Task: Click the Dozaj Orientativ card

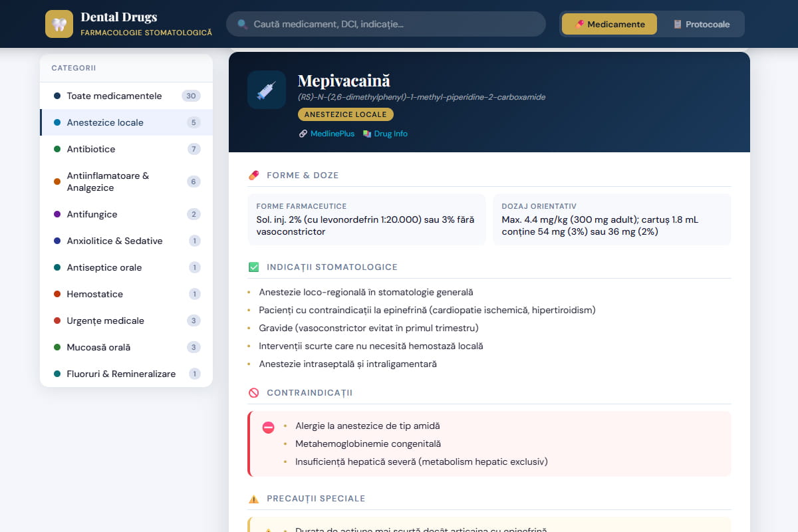Action: coord(612,219)
